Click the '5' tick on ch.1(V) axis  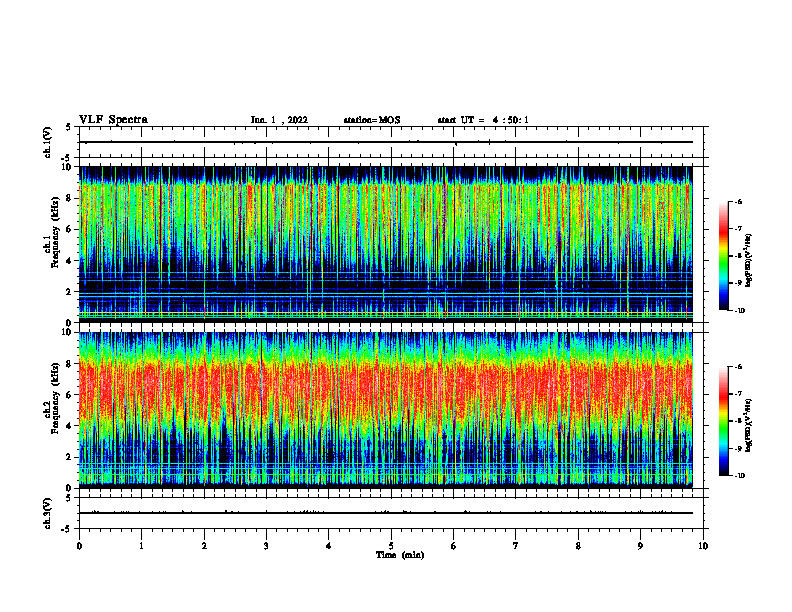coord(68,127)
